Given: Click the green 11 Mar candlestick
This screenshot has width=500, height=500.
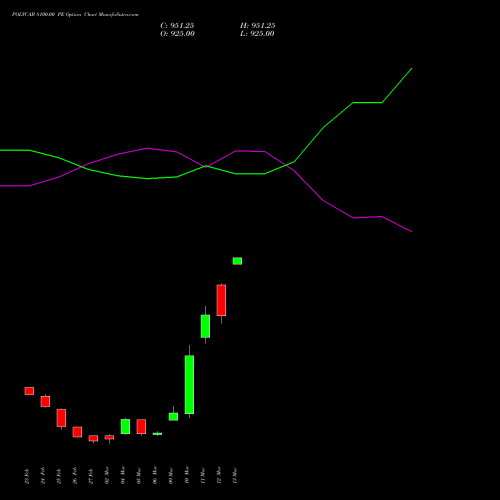Looking at the screenshot, I should point(205,326).
